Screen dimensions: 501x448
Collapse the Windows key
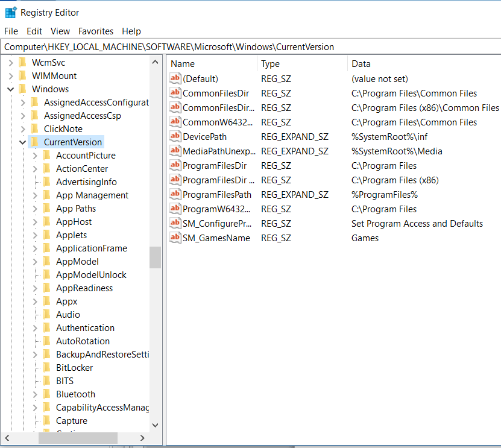(10, 89)
